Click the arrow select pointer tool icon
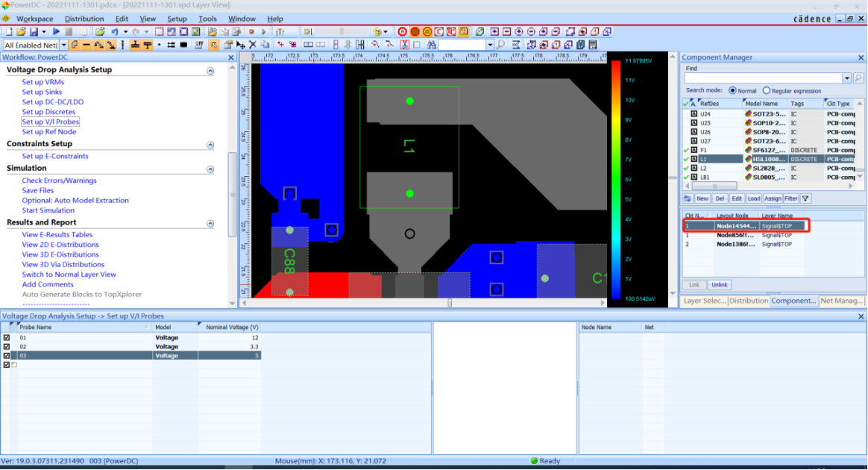The image size is (868, 470). [x=214, y=45]
